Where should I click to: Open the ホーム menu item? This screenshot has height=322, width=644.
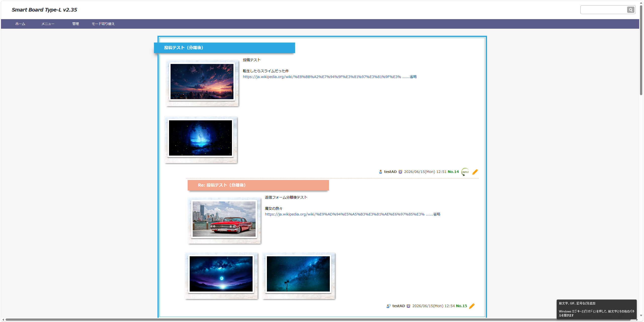point(20,24)
